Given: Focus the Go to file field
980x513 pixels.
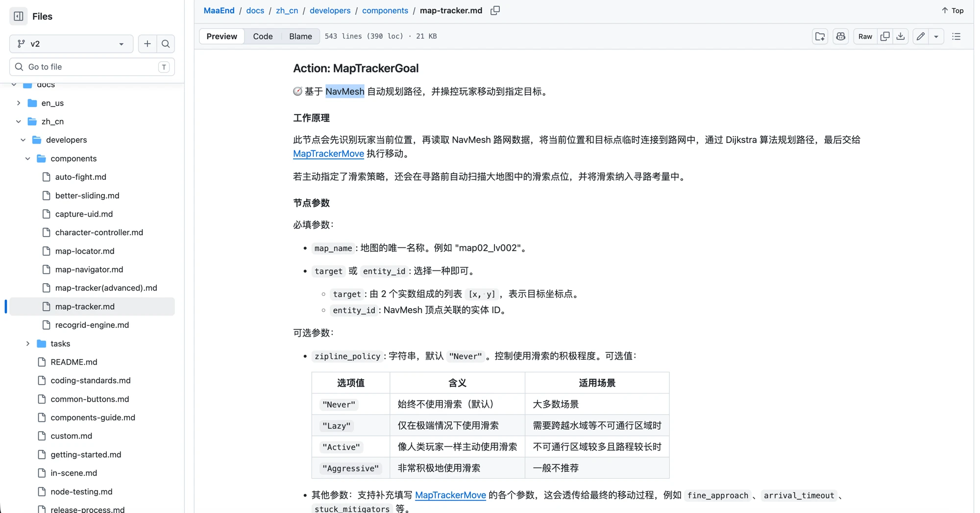Looking at the screenshot, I should coord(92,67).
